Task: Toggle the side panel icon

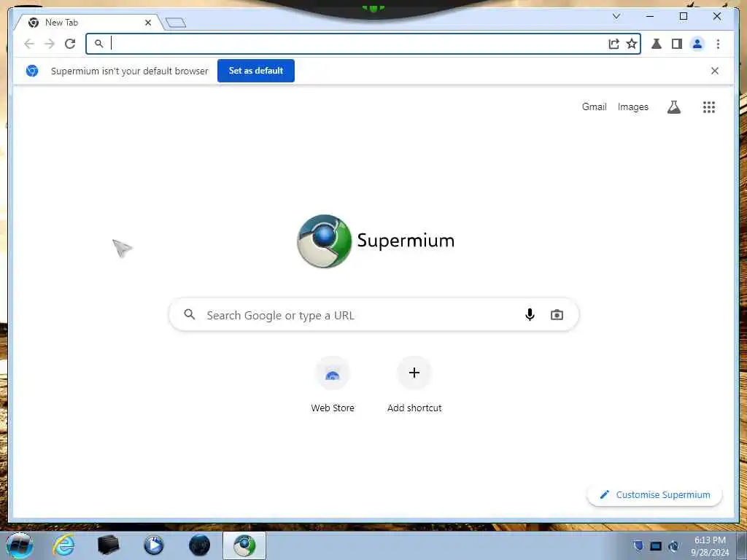Action: tap(676, 44)
